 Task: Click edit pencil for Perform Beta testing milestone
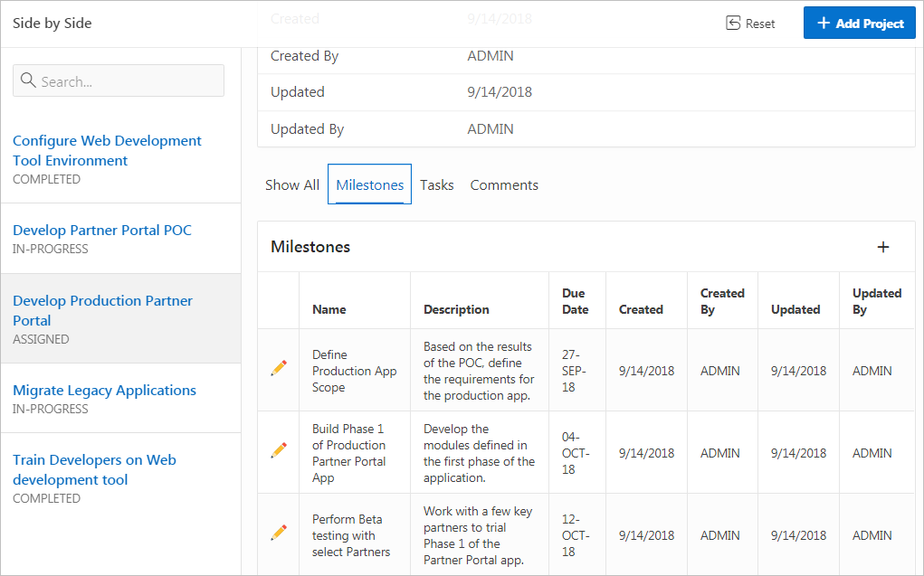point(279,533)
